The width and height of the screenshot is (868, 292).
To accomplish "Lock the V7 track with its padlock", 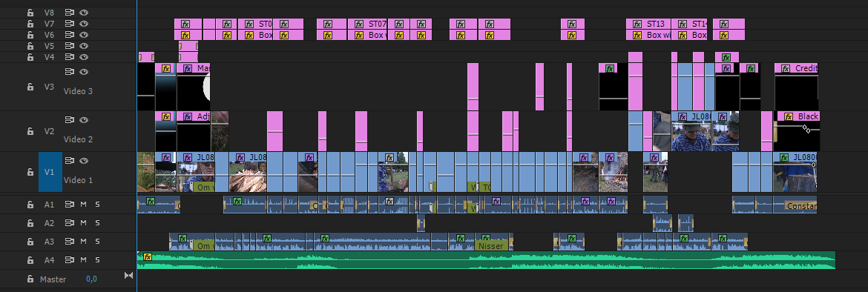I will coord(30,24).
